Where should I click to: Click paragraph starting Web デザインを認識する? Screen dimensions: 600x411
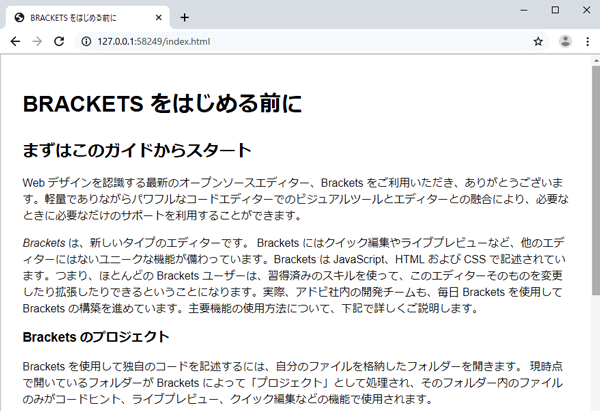click(295, 199)
